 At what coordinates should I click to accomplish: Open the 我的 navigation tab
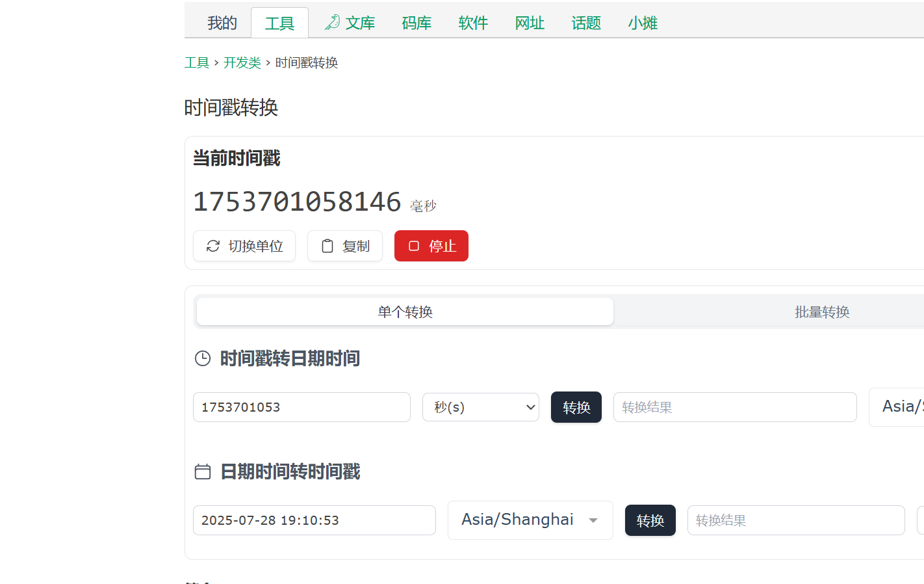point(222,23)
